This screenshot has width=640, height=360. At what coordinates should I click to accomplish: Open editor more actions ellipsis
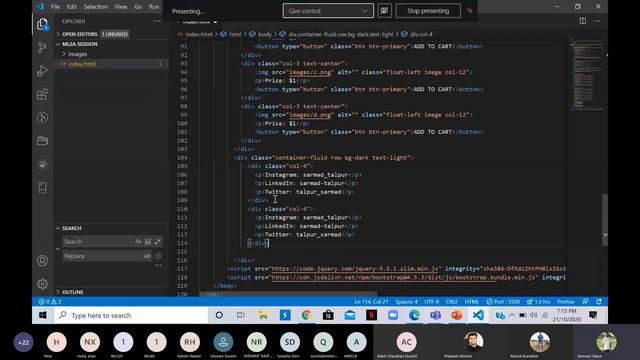tap(597, 21)
